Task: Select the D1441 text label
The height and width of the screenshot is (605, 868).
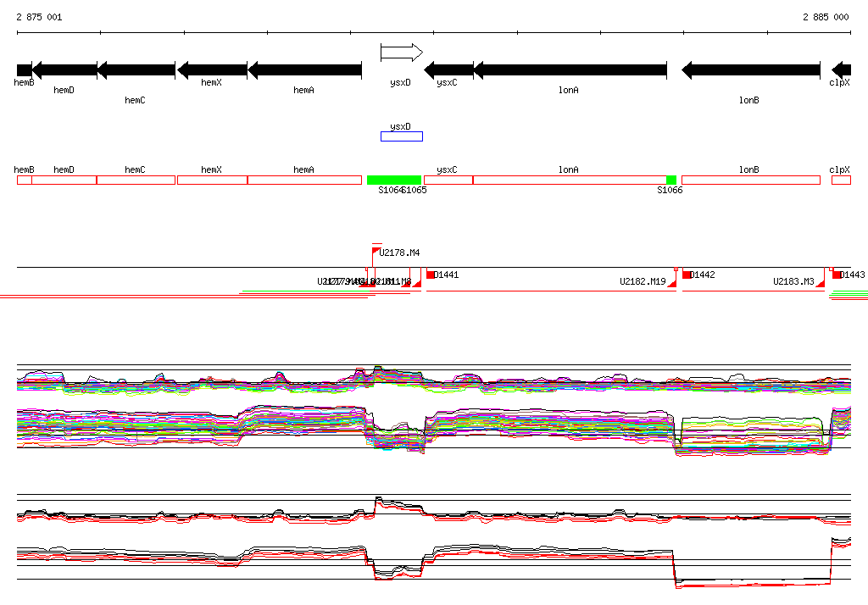Action: tap(446, 275)
